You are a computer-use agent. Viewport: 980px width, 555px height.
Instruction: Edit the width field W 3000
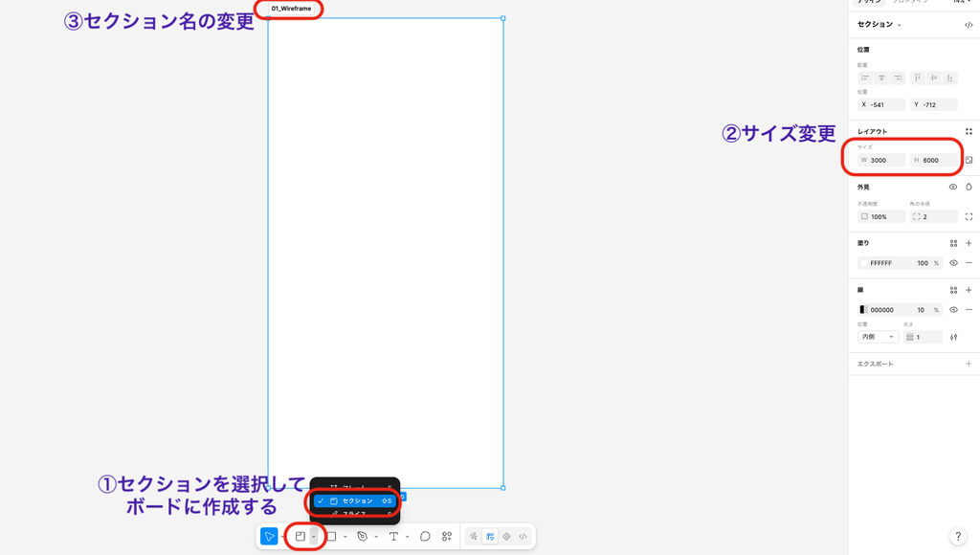coord(881,160)
